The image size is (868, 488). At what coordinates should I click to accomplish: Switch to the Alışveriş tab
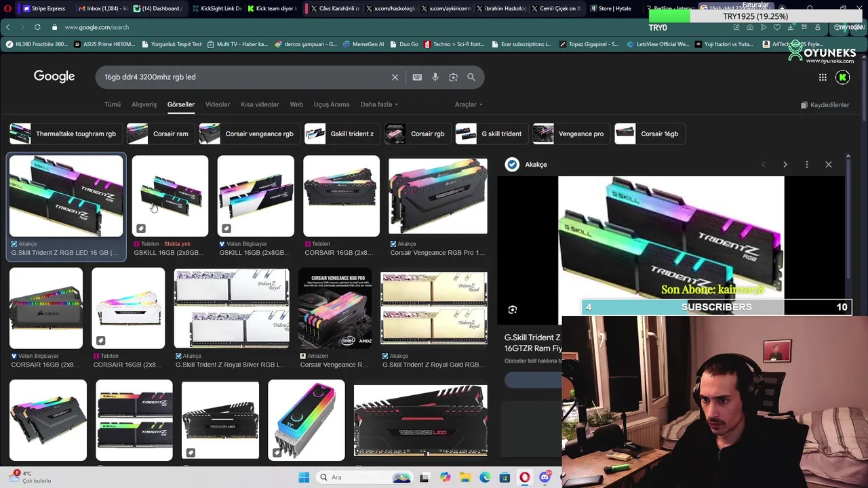(x=144, y=104)
